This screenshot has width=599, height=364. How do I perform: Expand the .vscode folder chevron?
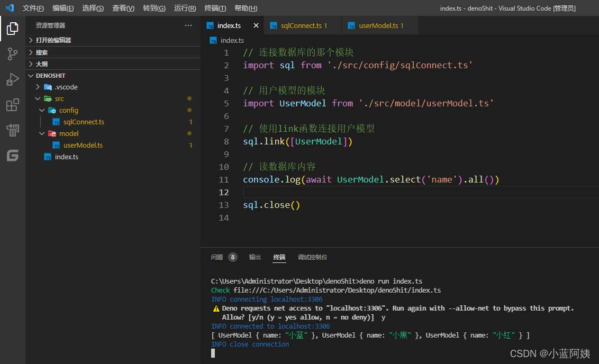(38, 87)
